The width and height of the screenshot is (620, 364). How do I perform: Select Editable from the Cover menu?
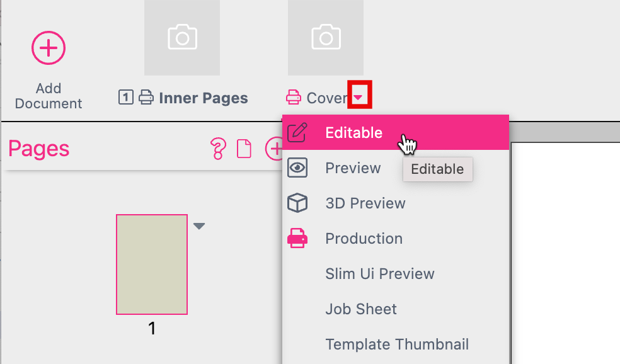353,132
